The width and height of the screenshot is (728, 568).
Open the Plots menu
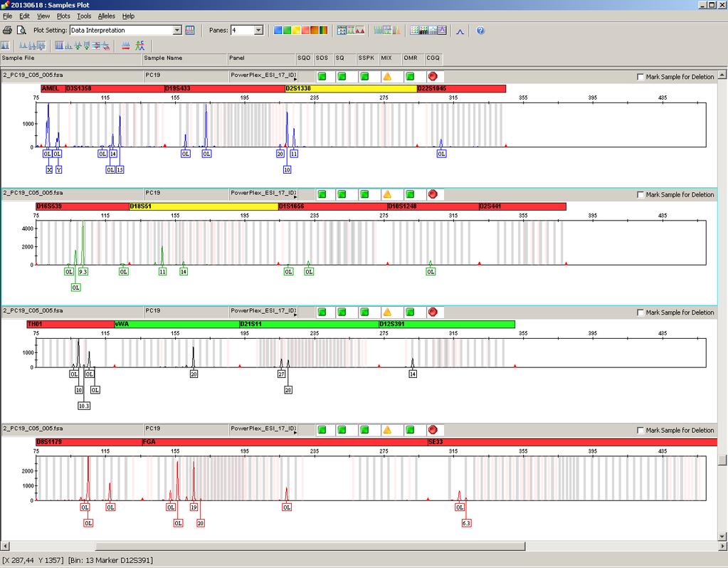63,16
